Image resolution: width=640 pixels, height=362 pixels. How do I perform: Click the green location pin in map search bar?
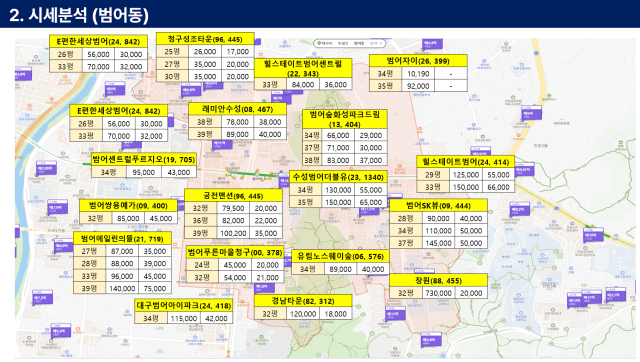(x=319, y=43)
